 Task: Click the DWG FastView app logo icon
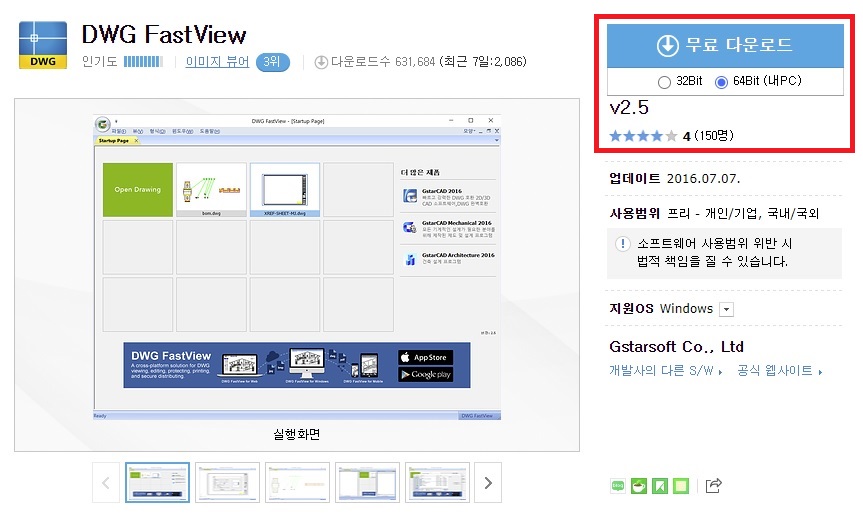coord(43,45)
